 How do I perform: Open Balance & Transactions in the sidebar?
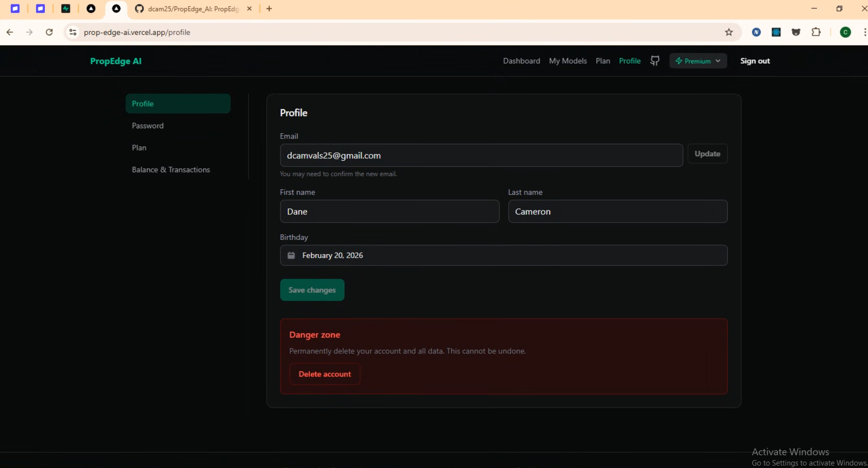click(x=171, y=170)
